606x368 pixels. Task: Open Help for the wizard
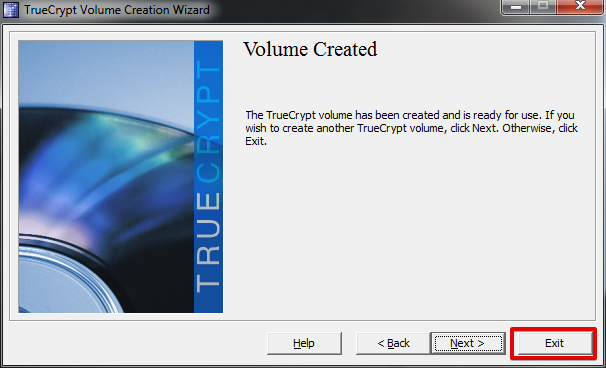304,343
